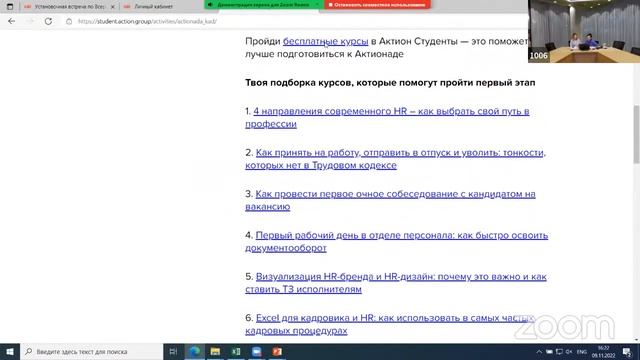Open course 'Как провести первое очное собеседование'
Viewport: 640px width, 360px height.
[x=390, y=200]
